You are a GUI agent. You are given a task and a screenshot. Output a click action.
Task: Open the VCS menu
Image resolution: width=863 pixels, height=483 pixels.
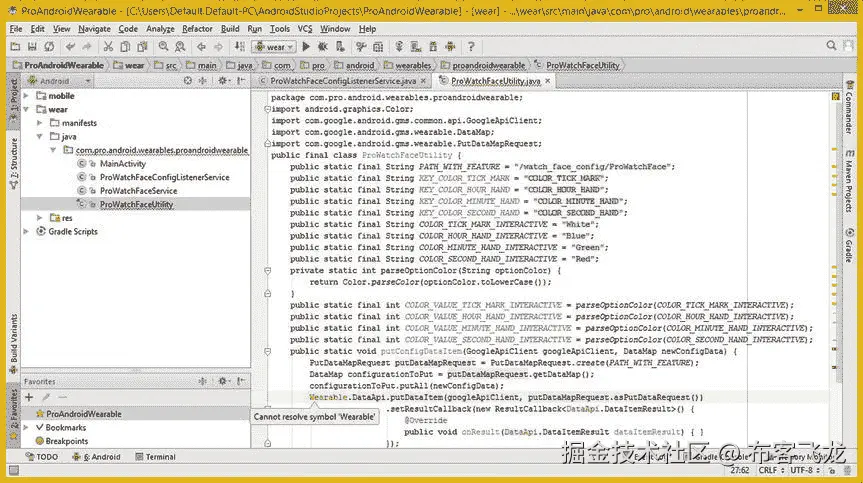[x=305, y=29]
